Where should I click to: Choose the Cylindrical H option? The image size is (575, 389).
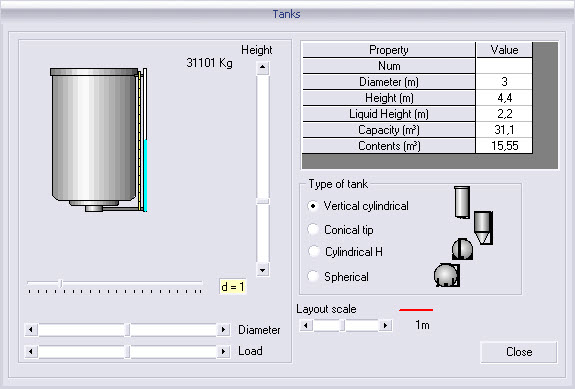coord(314,252)
